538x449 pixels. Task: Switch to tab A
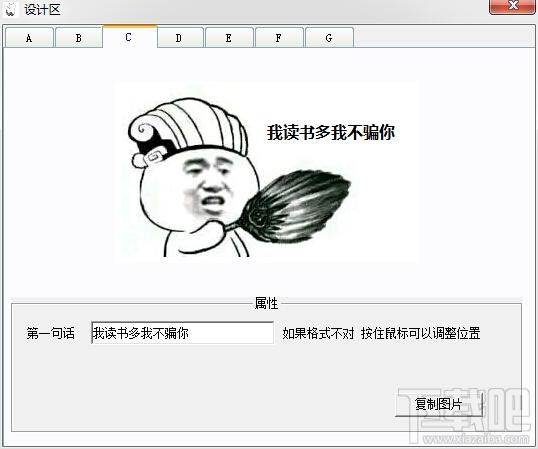click(29, 38)
